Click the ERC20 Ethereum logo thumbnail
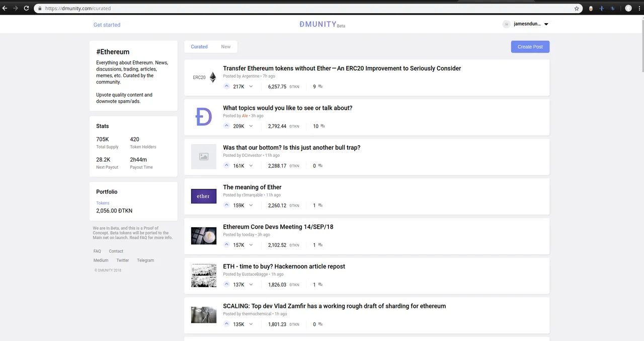Viewport: 644px width, 341px height. [204, 78]
